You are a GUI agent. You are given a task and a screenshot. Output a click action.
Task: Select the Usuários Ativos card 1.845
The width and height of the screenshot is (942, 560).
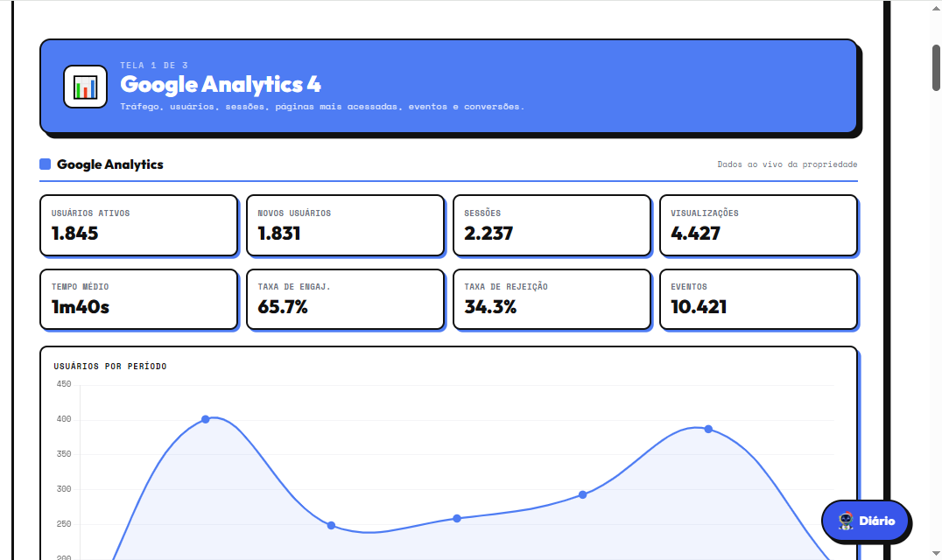[x=139, y=225]
